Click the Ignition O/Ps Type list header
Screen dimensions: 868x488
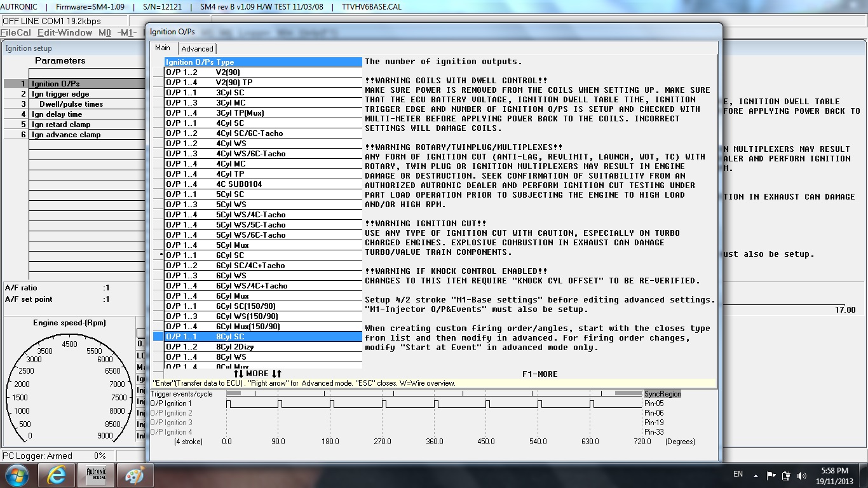(x=263, y=62)
